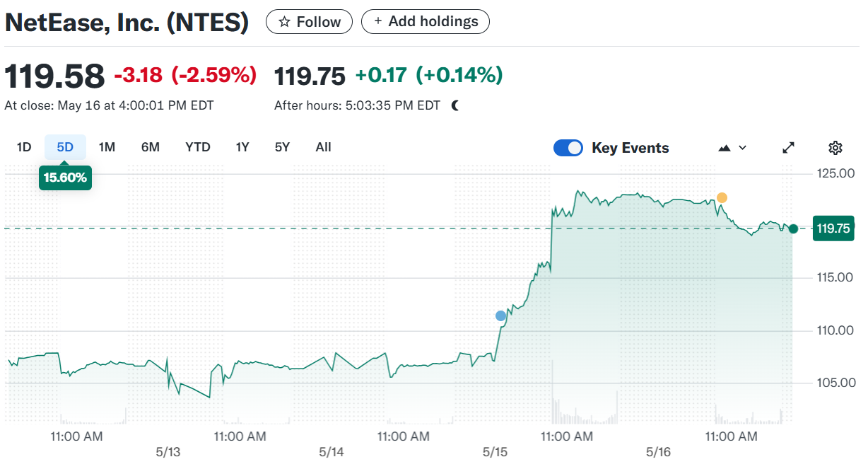The width and height of the screenshot is (868, 469).
Task: Switch chart to 6M range
Action: pyautogui.click(x=151, y=147)
